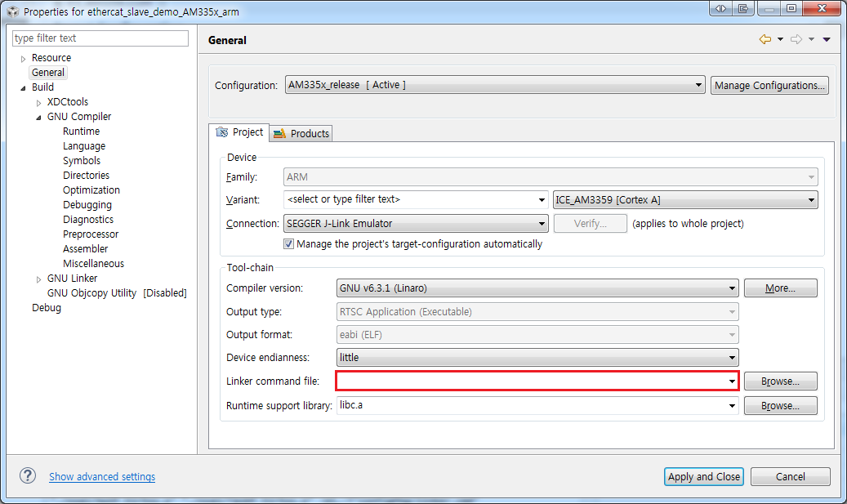Viewport: 847px width, 504px height.
Task: Select General in the tree
Action: tap(48, 73)
